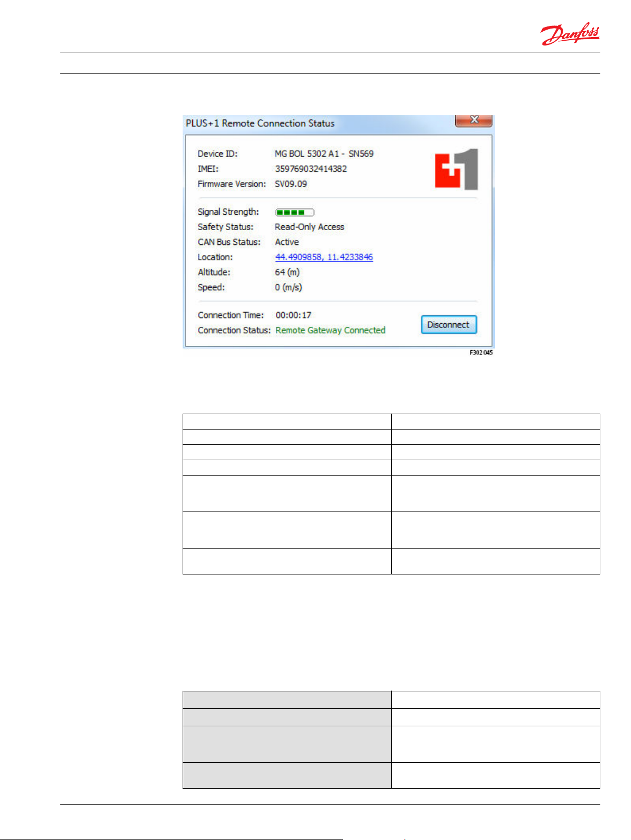Click the Signal Strength label
Viewport: 631px width, 840px height.
pyautogui.click(x=228, y=212)
